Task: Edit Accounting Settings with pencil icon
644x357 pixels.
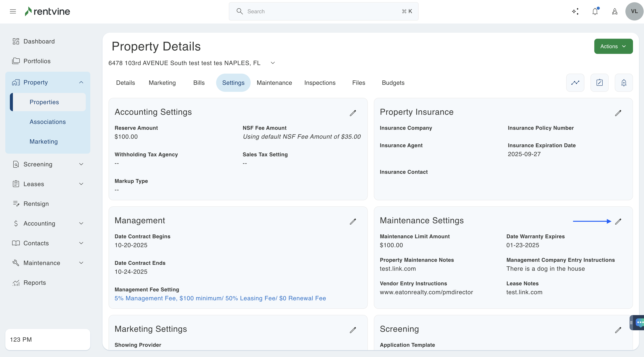Action: (353, 113)
